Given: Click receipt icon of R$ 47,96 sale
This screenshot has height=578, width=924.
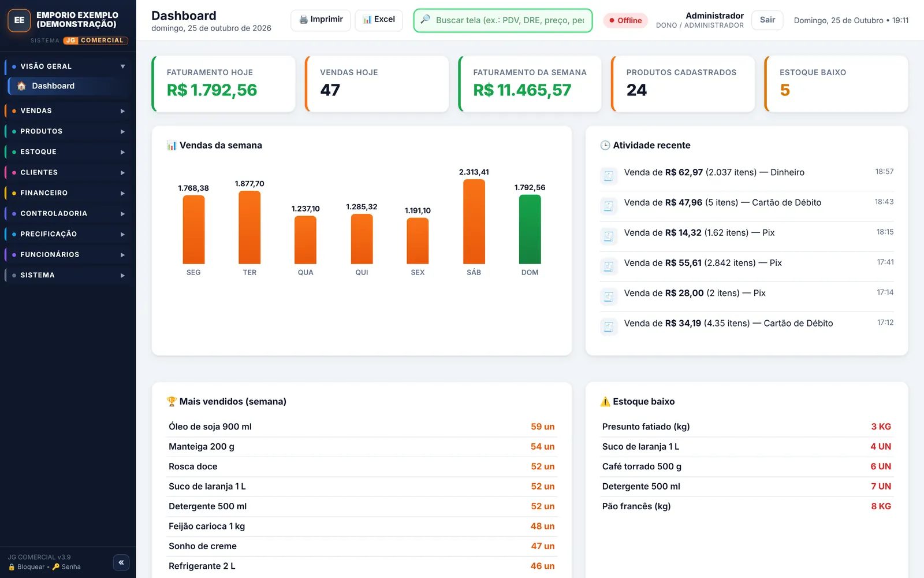Looking at the screenshot, I should (609, 206).
